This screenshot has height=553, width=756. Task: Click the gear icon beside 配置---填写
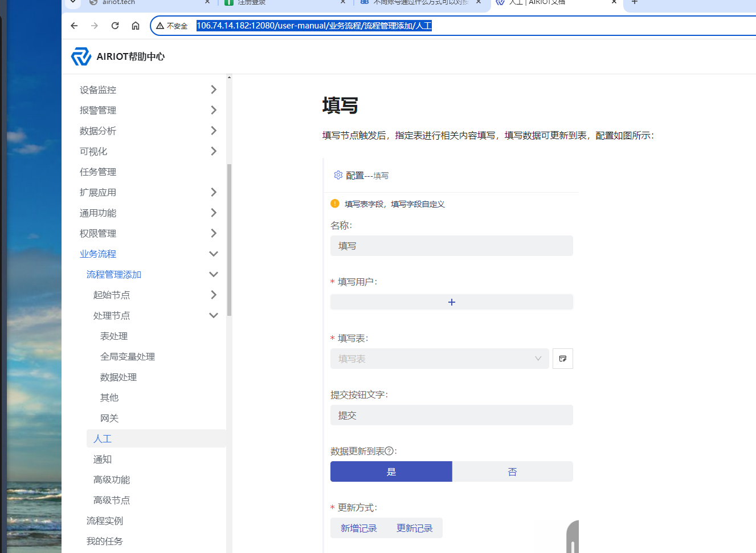point(338,175)
